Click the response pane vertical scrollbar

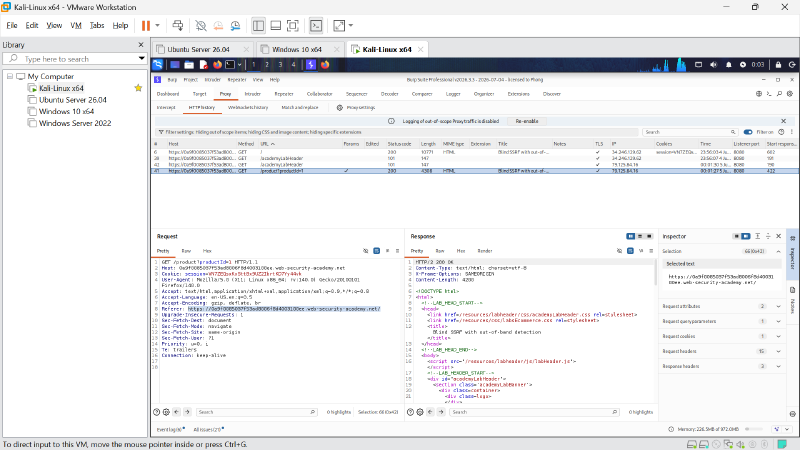click(x=656, y=273)
